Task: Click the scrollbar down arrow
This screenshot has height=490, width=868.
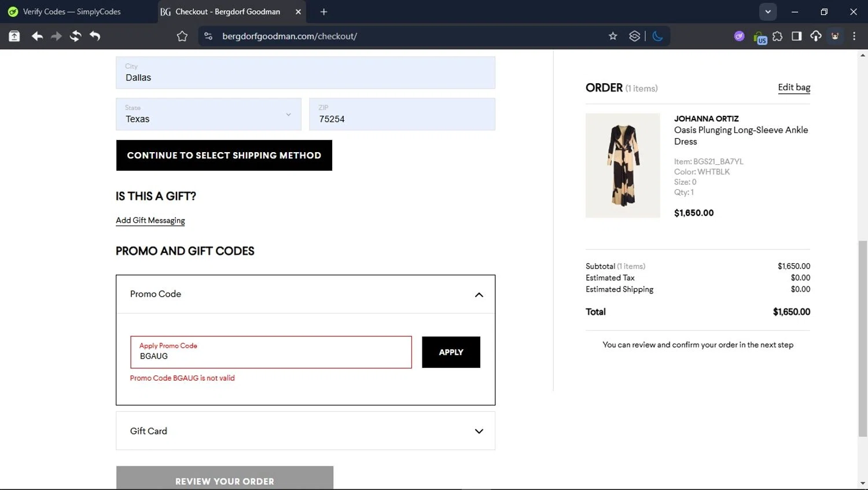Action: click(x=863, y=484)
